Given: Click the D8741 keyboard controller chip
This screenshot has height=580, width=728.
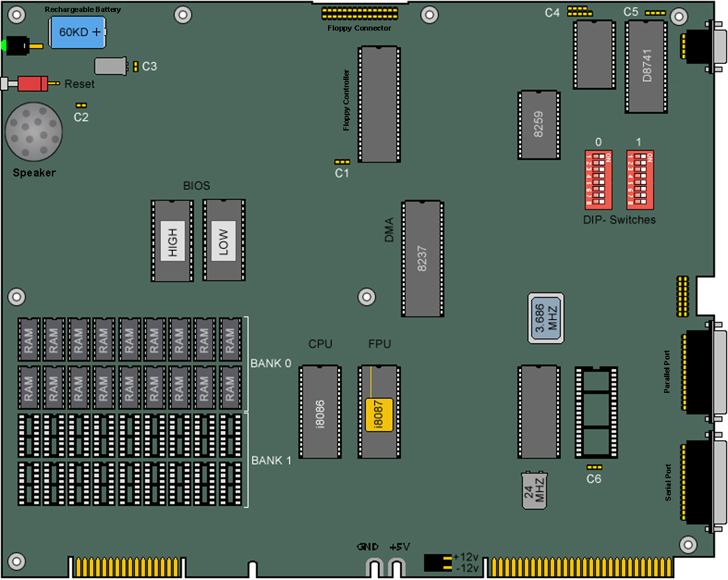Looking at the screenshot, I should coord(645,67).
